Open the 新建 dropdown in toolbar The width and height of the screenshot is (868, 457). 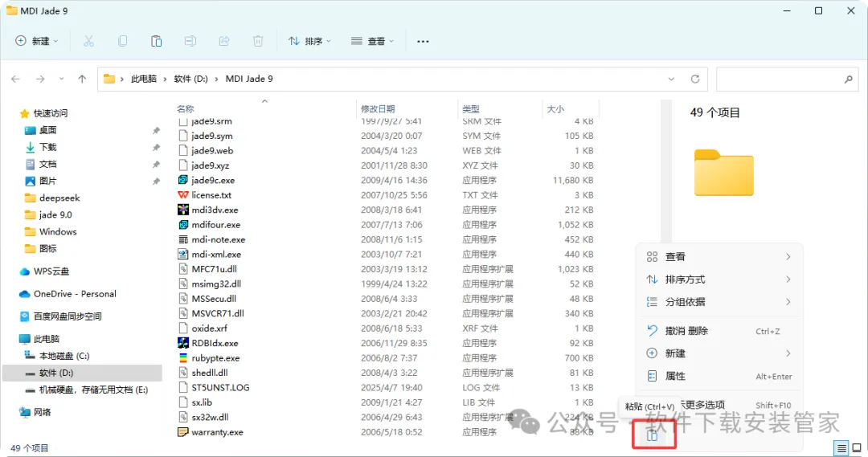tap(36, 41)
